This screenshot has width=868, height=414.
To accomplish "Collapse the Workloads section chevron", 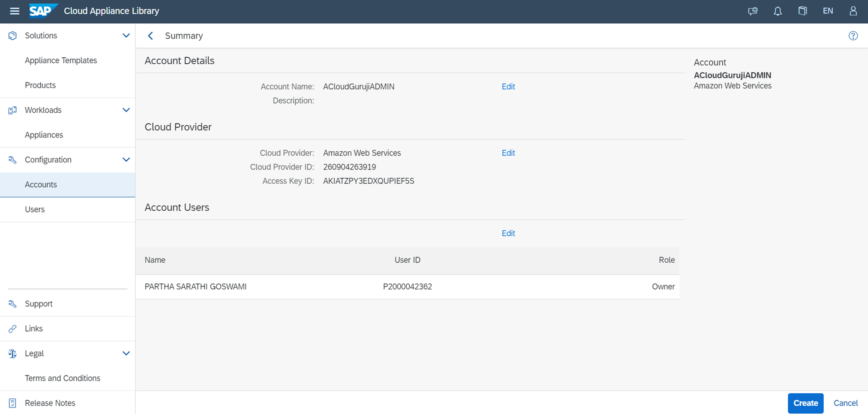I will pos(126,110).
